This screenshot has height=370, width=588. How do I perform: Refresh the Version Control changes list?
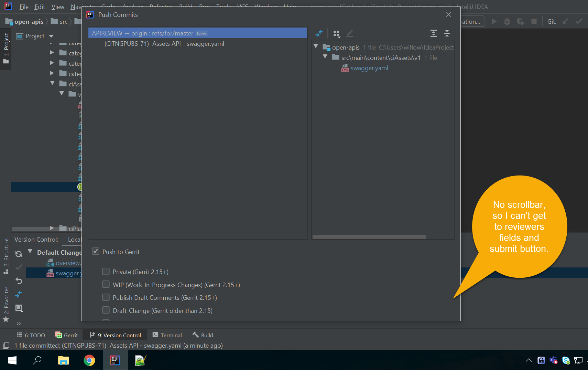pyautogui.click(x=19, y=254)
